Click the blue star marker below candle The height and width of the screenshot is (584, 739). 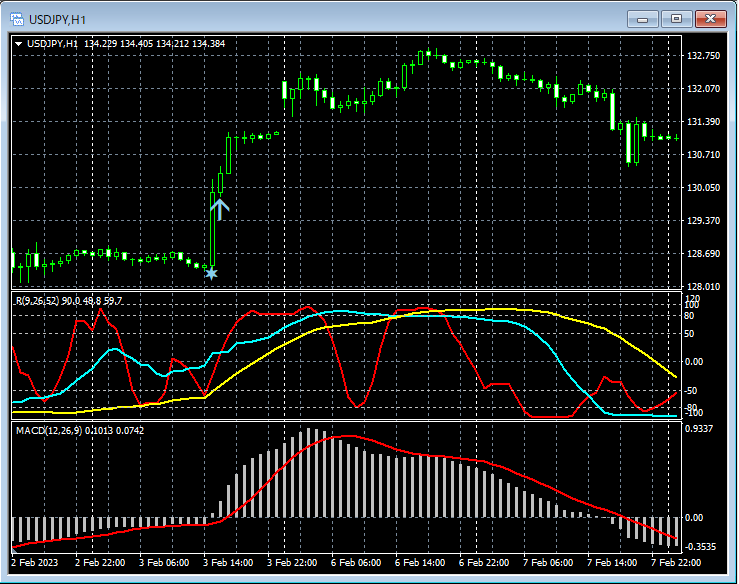tap(211, 272)
